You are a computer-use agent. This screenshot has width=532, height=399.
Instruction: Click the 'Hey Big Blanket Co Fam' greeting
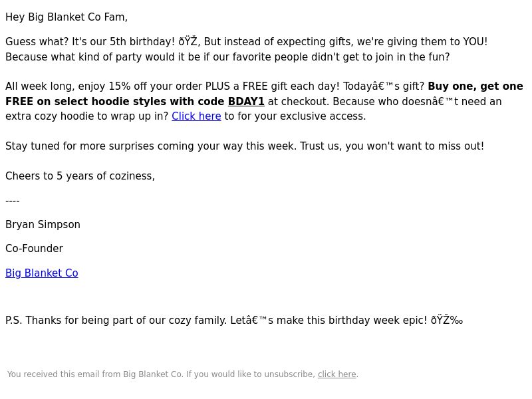(66, 17)
